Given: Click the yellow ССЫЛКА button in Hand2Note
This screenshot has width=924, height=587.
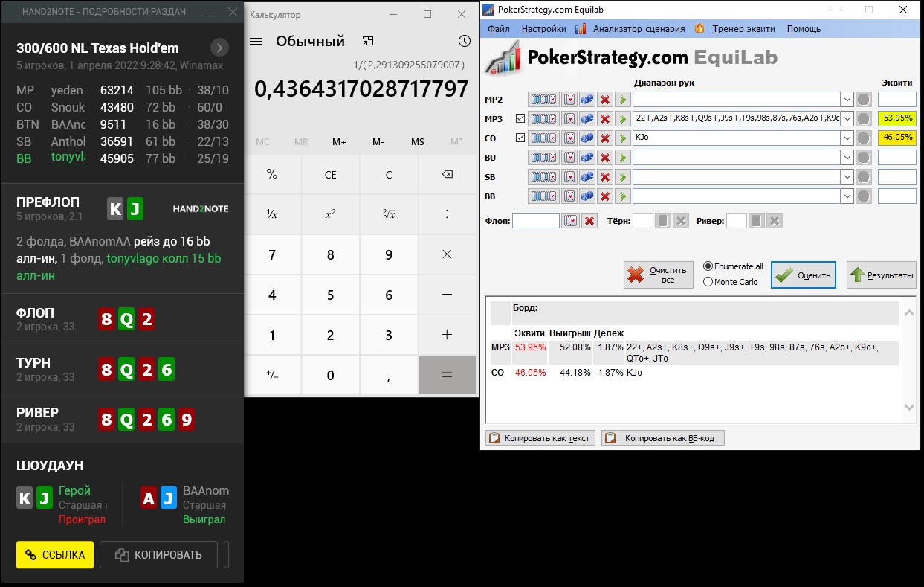Looking at the screenshot, I should [x=55, y=554].
